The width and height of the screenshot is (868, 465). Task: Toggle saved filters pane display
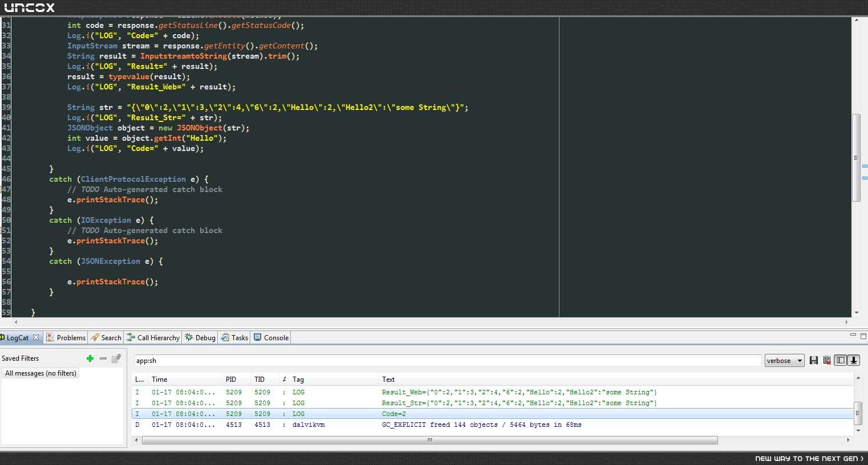click(x=841, y=360)
